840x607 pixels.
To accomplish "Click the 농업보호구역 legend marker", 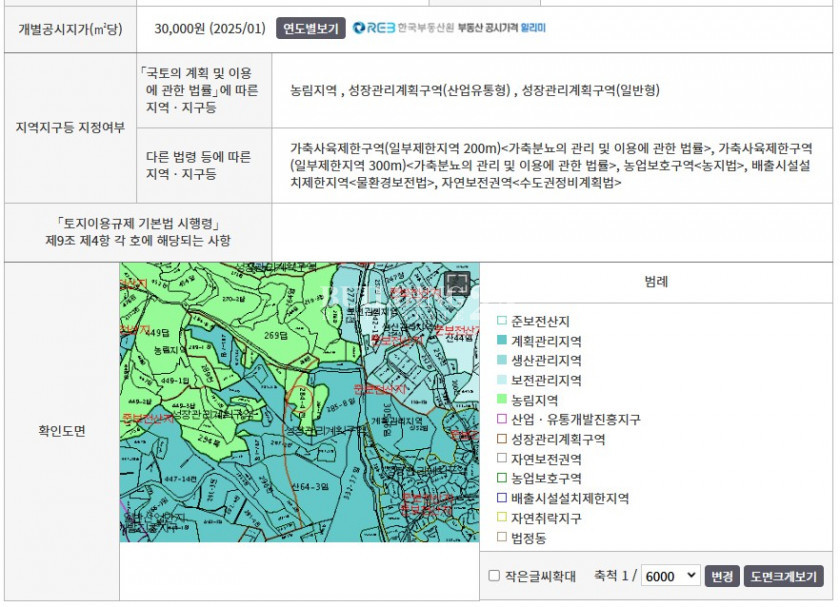I will 502,478.
